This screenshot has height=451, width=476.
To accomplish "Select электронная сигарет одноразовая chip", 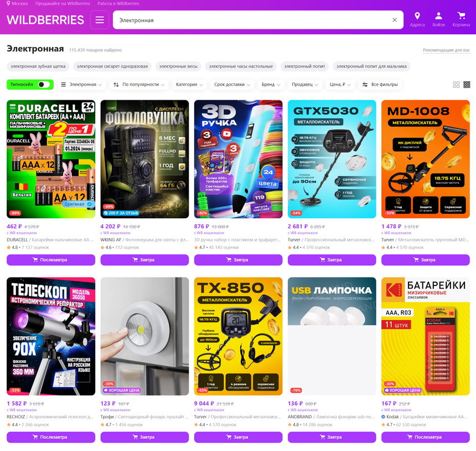I will coord(112,66).
